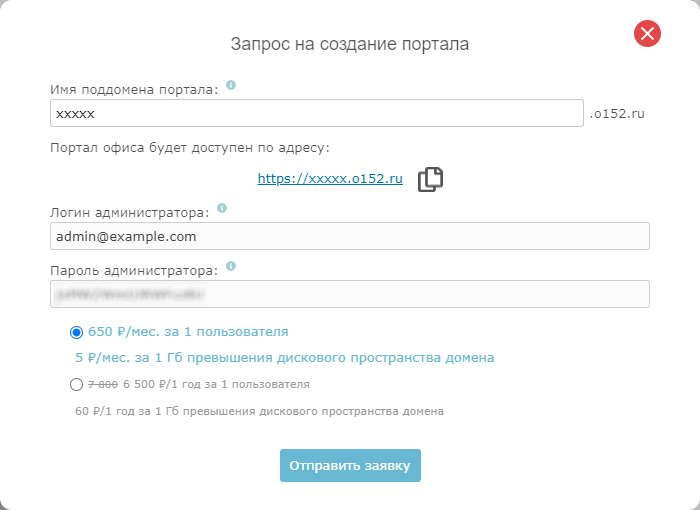Click the '.o152.ru' domain suffix text
Viewport: 700px width, 510px height.
point(617,114)
